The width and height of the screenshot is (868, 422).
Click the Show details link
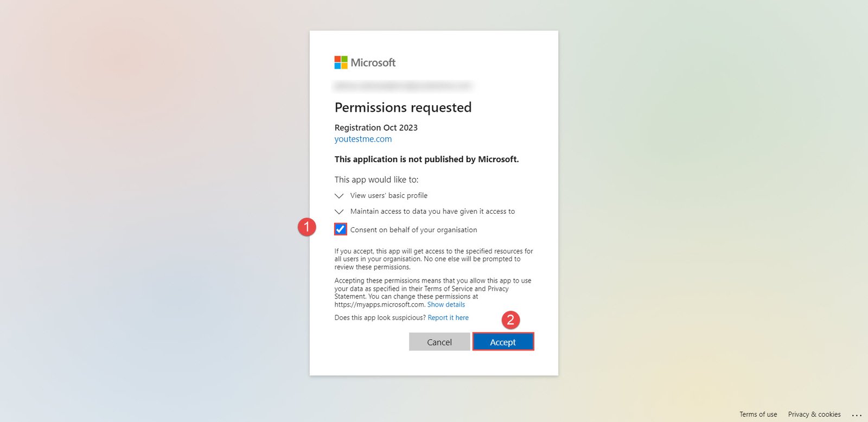[446, 305]
